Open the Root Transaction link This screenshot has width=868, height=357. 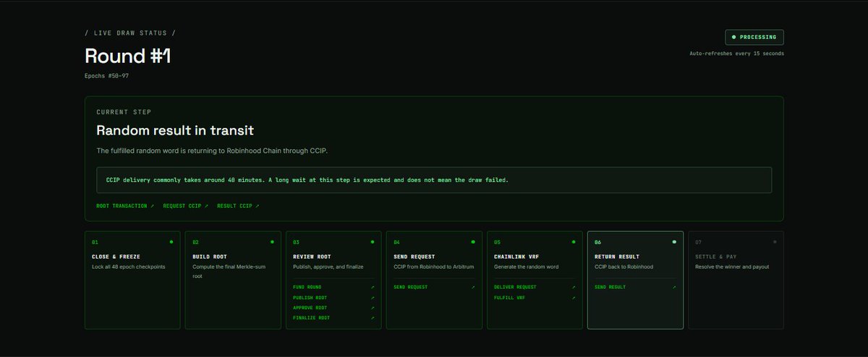(x=125, y=206)
